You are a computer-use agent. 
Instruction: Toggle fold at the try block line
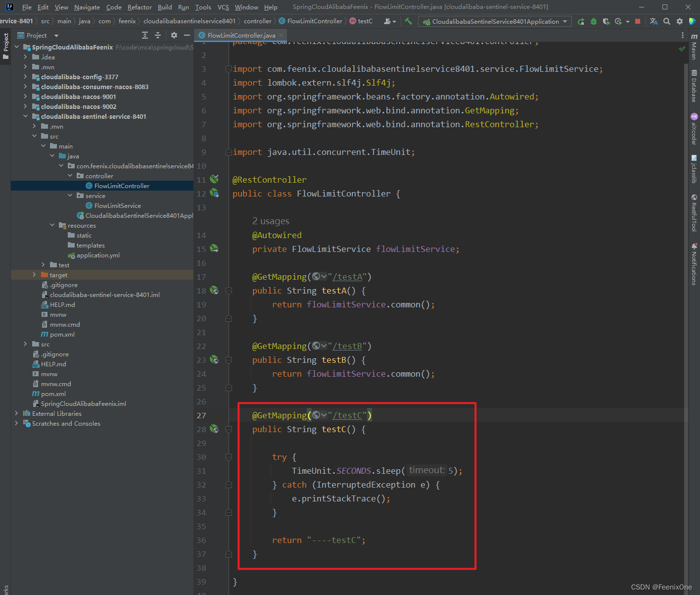click(x=229, y=457)
